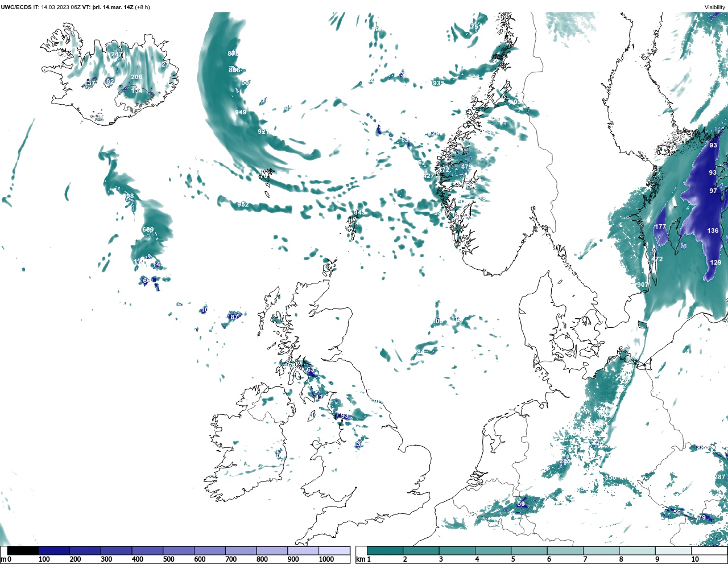
Task: Click the '177' visibility value on map
Action: point(660,227)
